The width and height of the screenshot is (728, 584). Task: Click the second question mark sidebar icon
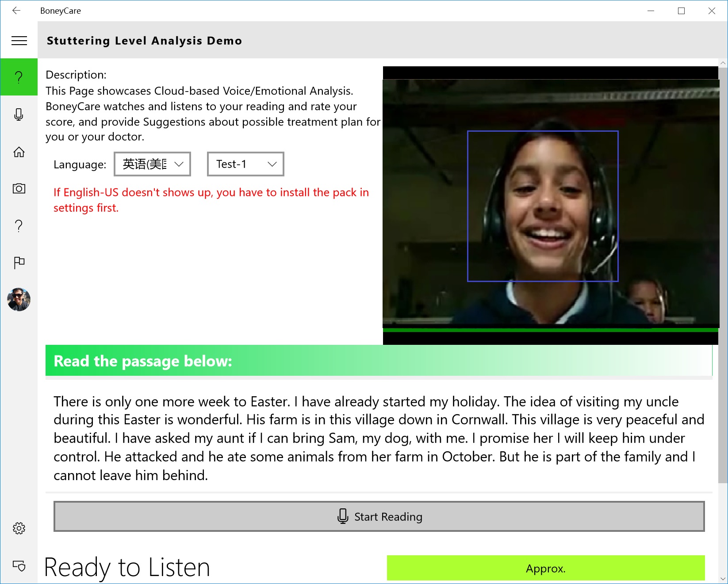click(19, 226)
